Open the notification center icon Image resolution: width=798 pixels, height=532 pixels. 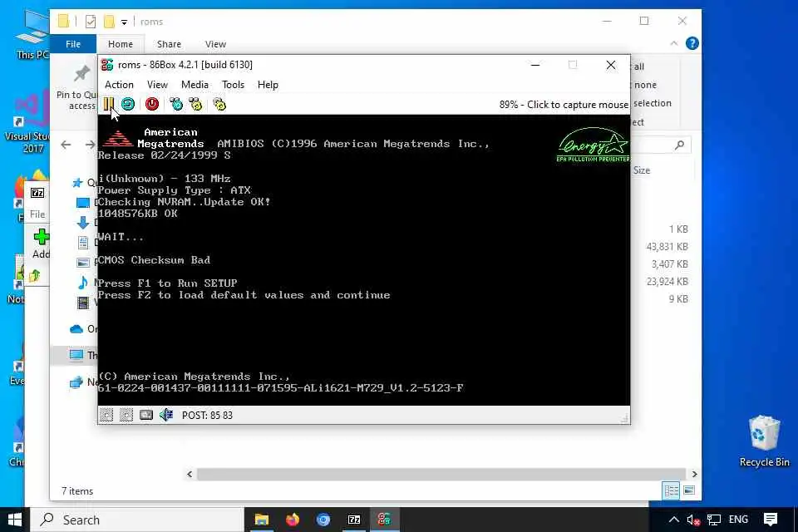tap(770, 520)
